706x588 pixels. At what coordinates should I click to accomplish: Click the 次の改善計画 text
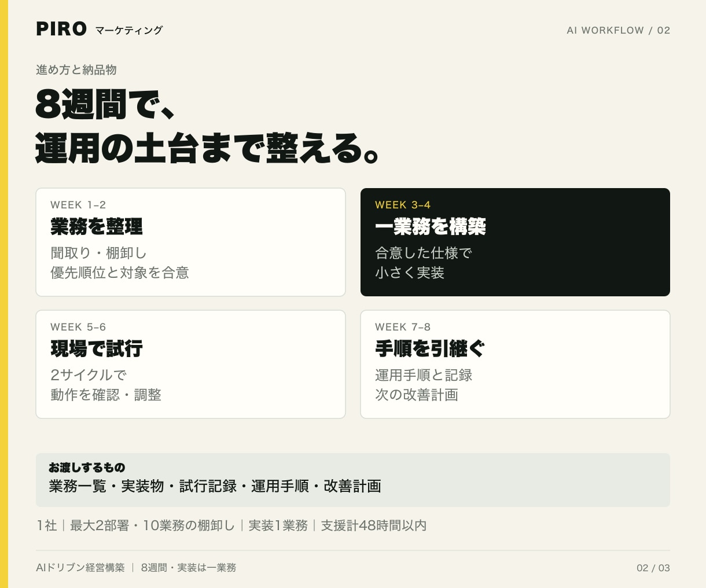[x=417, y=395]
